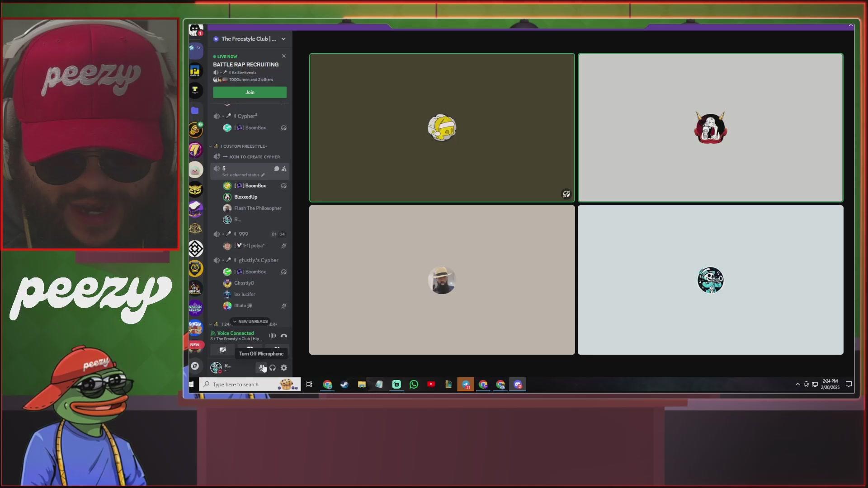Open Discord user settings gear

pyautogui.click(x=284, y=368)
